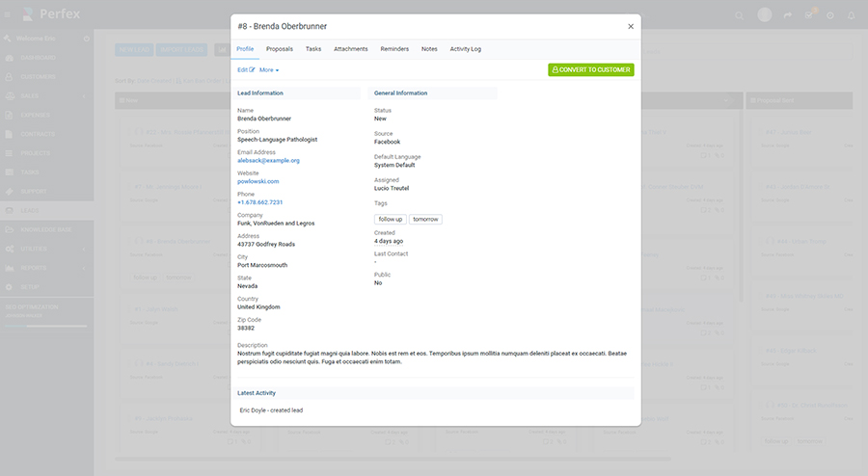Toggle the sidebar hamburger menu icon

(9, 15)
